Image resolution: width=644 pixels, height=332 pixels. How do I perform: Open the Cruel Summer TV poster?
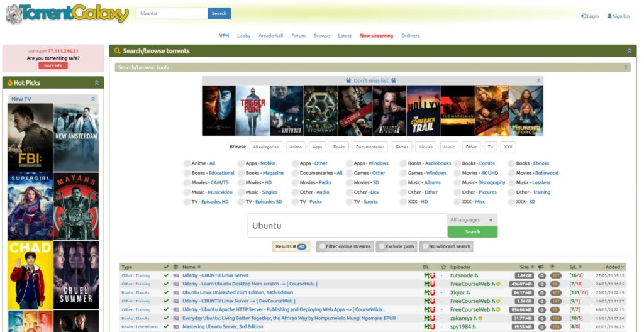[76, 275]
